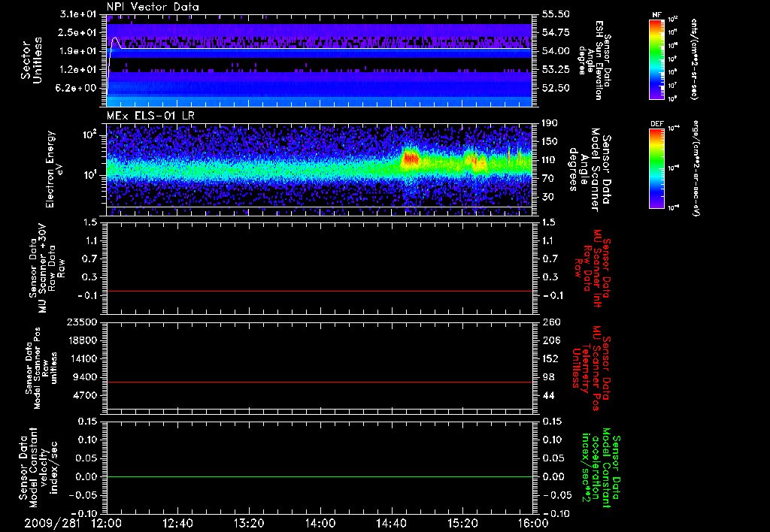Image resolution: width=770 pixels, height=532 pixels.
Task: Click the 1.9e+01 sector tick value
Action: pyautogui.click(x=77, y=51)
